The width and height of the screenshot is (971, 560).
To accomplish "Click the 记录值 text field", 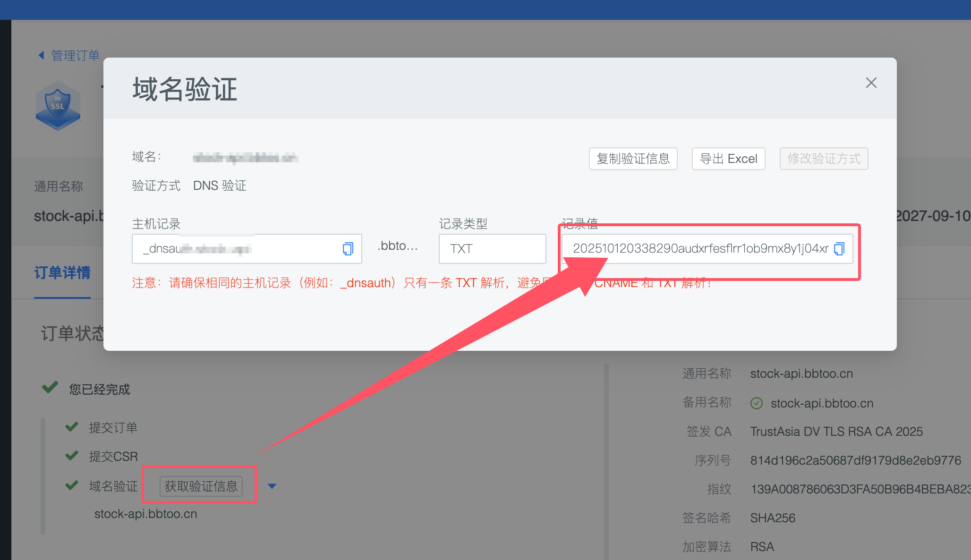I will click(x=699, y=249).
